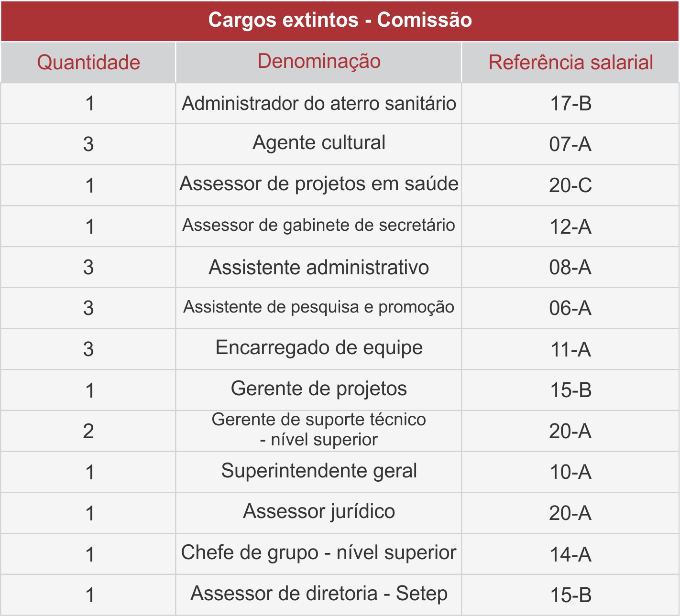Select the Referência salarial column header
The height and width of the screenshot is (616, 680).
(x=570, y=63)
